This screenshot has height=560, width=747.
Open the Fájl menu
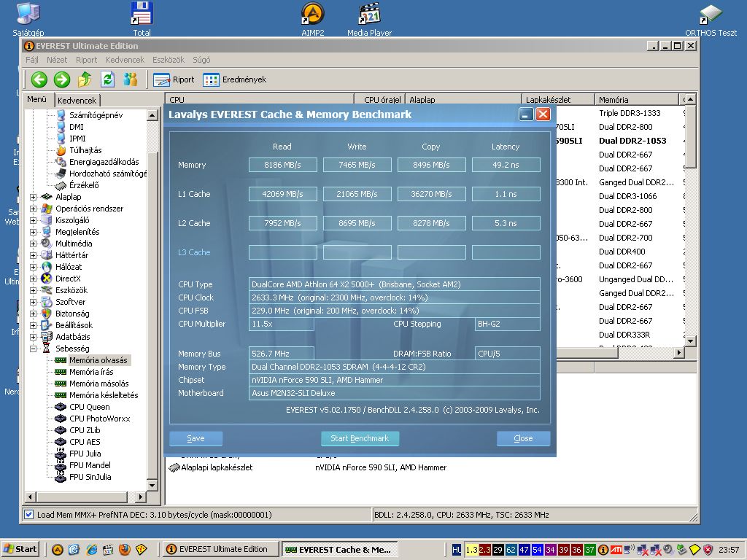click(x=32, y=60)
